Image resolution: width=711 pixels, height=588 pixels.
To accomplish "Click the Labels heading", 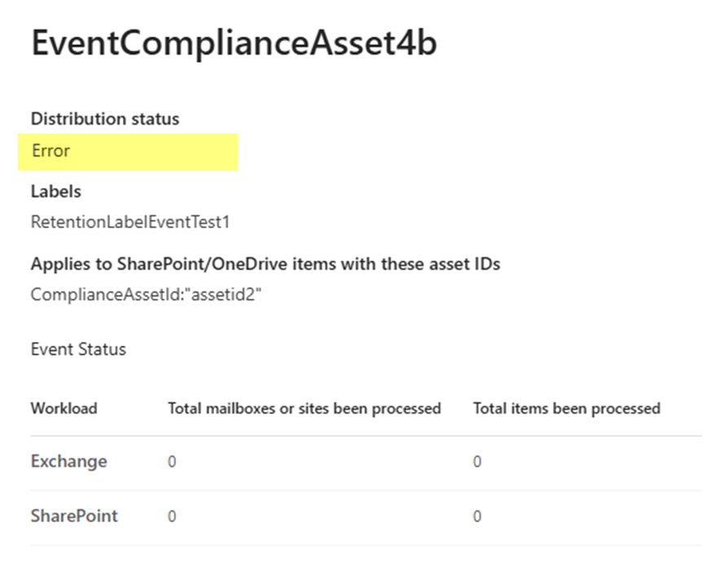I will [x=55, y=191].
